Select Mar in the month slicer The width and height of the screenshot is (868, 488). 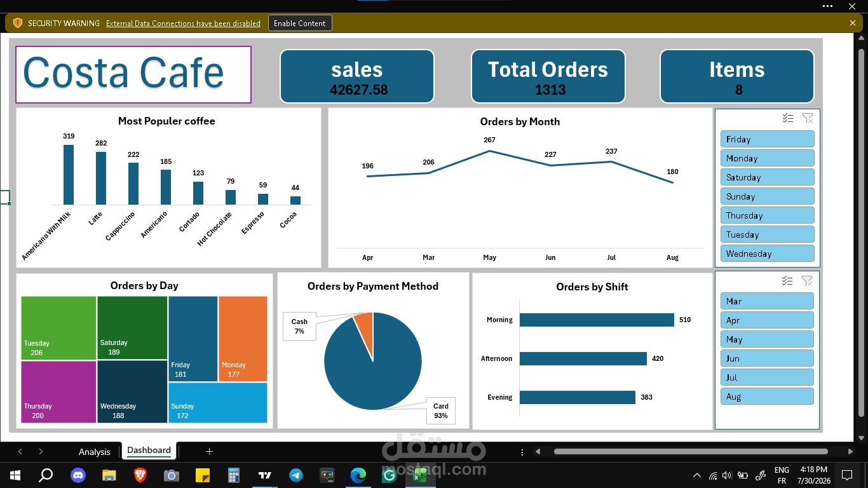point(767,301)
